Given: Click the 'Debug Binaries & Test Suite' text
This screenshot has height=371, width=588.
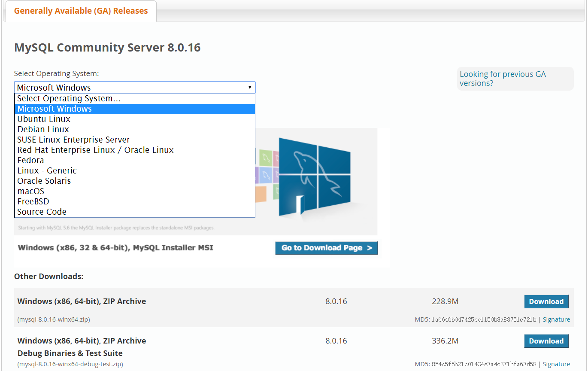Looking at the screenshot, I should point(70,353).
